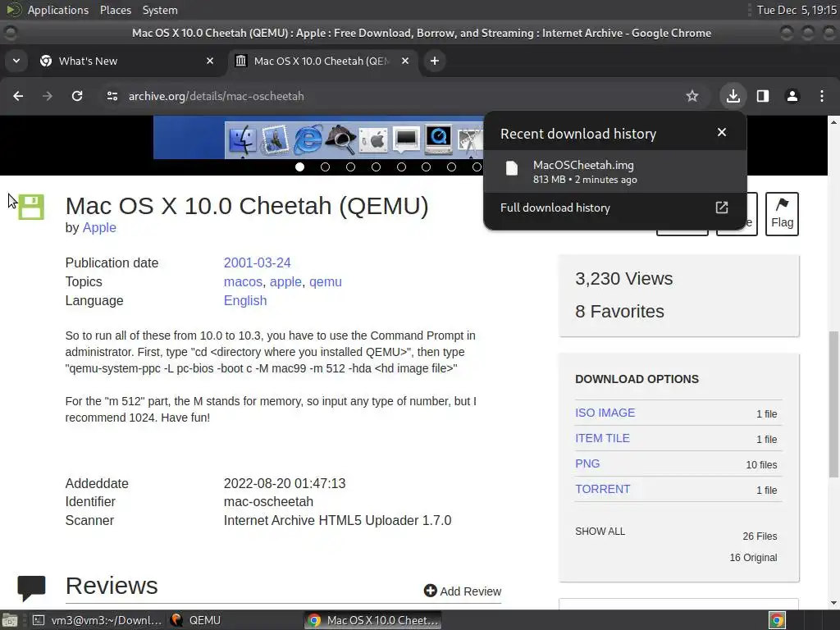840x630 pixels.
Task: Bookmark this page with the star icon
Action: (692, 96)
